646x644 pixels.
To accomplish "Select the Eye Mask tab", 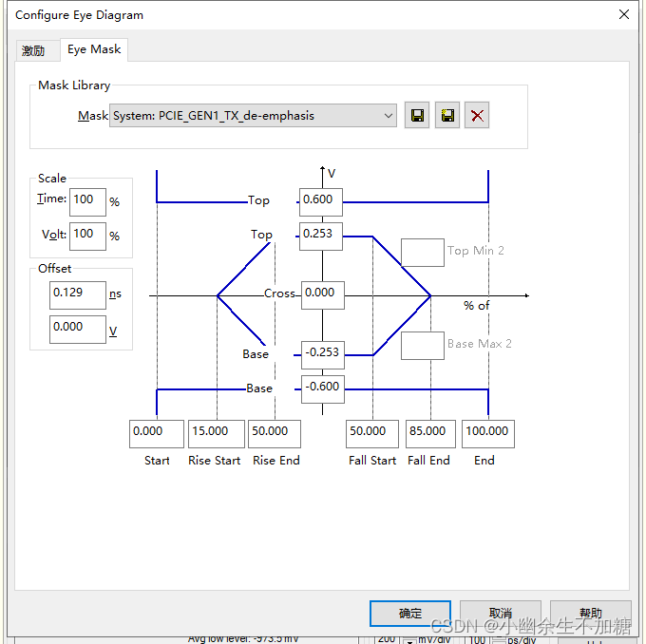I will point(94,49).
